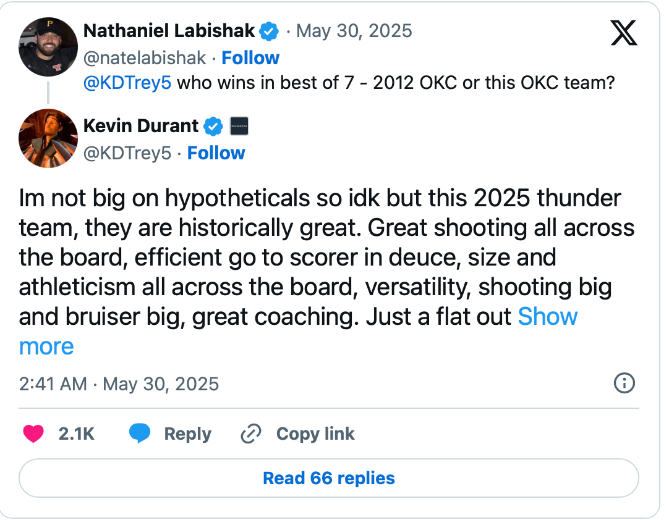
Task: Open the 2:41 AM May 30, 2025 timestamp
Action: coord(119,384)
